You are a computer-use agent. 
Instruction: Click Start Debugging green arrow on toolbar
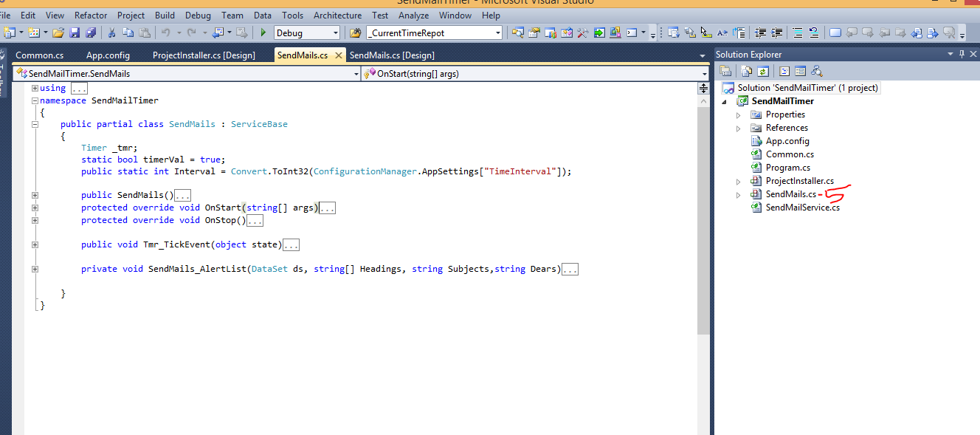pos(263,32)
